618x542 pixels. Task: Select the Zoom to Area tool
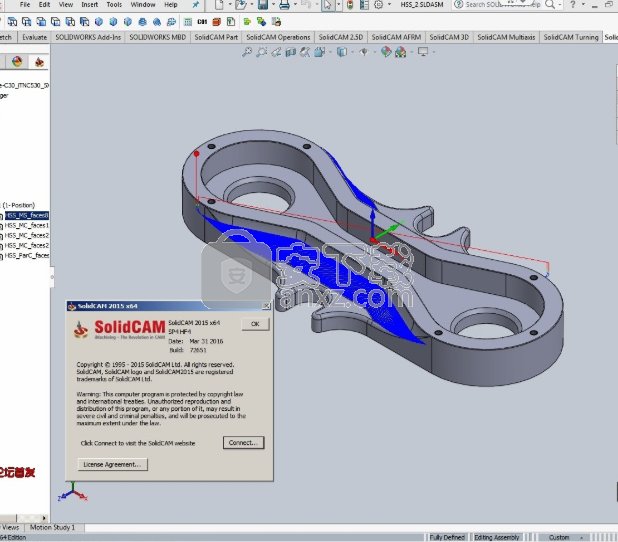(x=261, y=52)
